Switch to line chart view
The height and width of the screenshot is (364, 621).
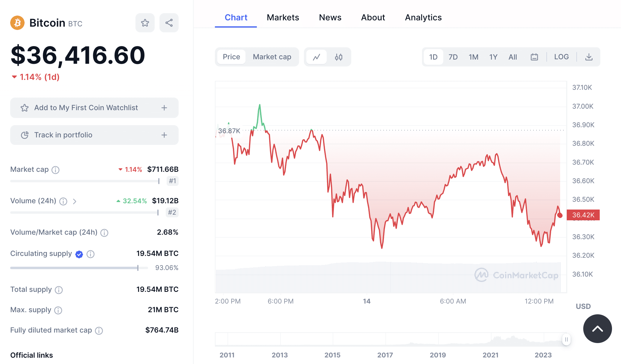(316, 57)
